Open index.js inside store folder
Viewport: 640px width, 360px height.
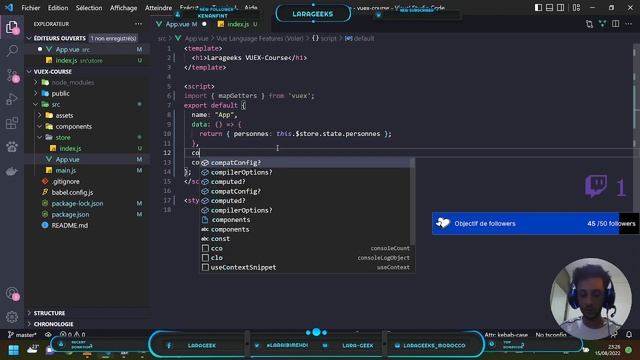(70, 149)
